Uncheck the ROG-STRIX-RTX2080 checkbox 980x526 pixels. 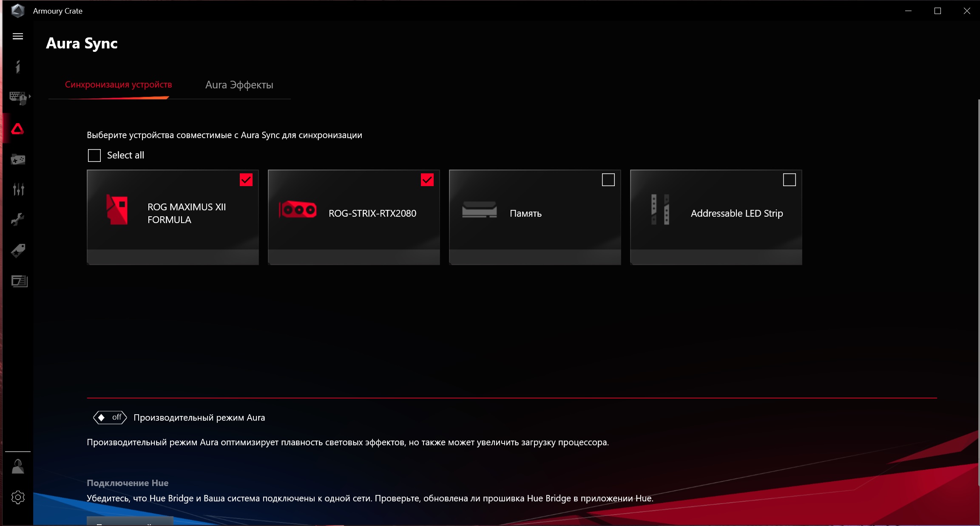[x=427, y=180]
